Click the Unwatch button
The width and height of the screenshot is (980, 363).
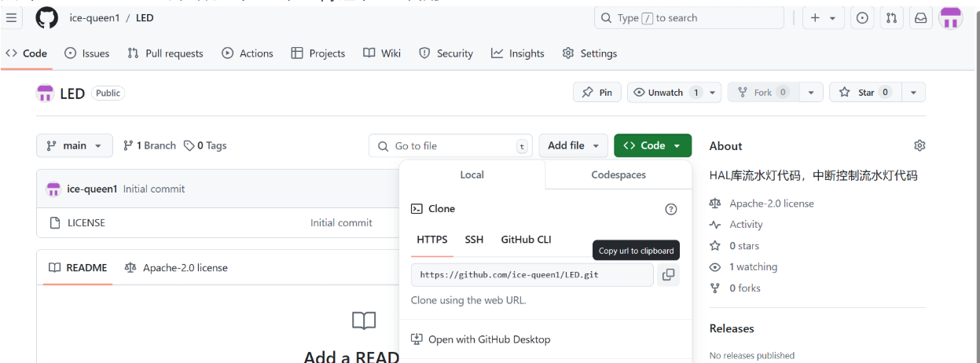pos(666,93)
